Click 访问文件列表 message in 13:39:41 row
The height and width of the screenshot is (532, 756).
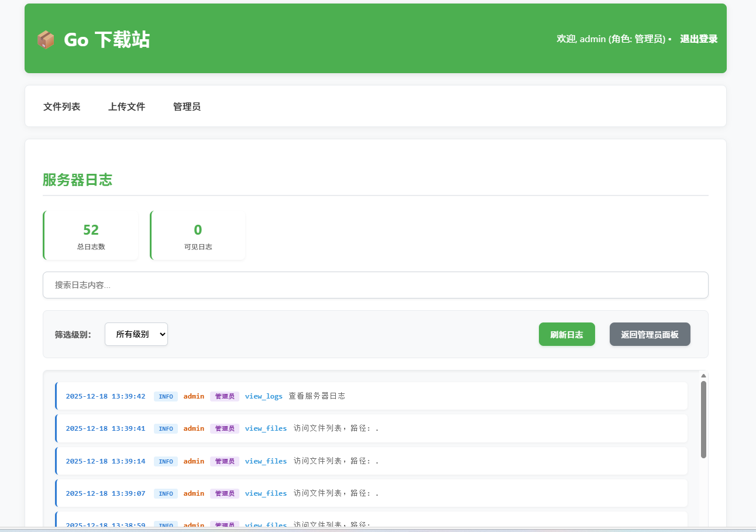[336, 428]
